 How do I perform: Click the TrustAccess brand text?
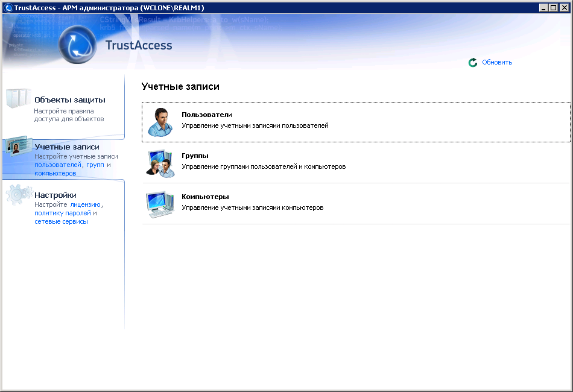click(139, 45)
